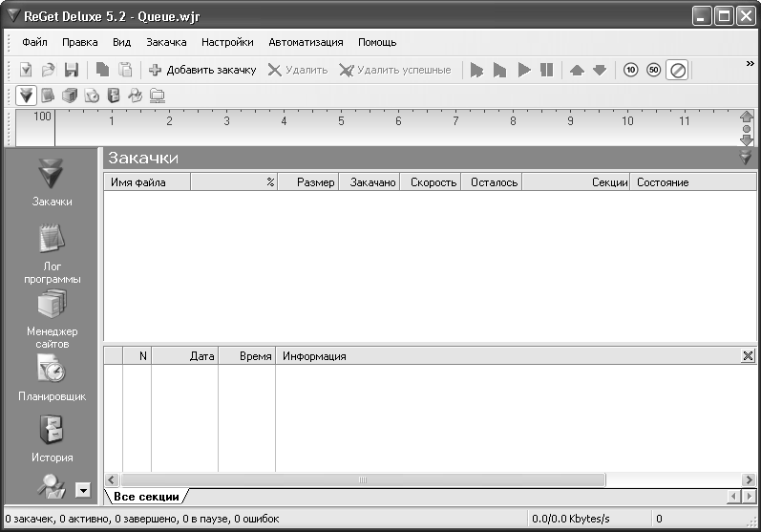This screenshot has height=532, width=761.
Task: Move download down with arrow icon
Action: coord(600,71)
